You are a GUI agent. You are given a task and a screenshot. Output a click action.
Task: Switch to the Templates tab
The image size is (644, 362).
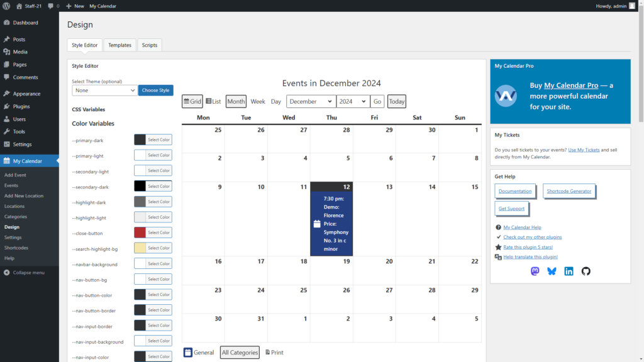(119, 45)
